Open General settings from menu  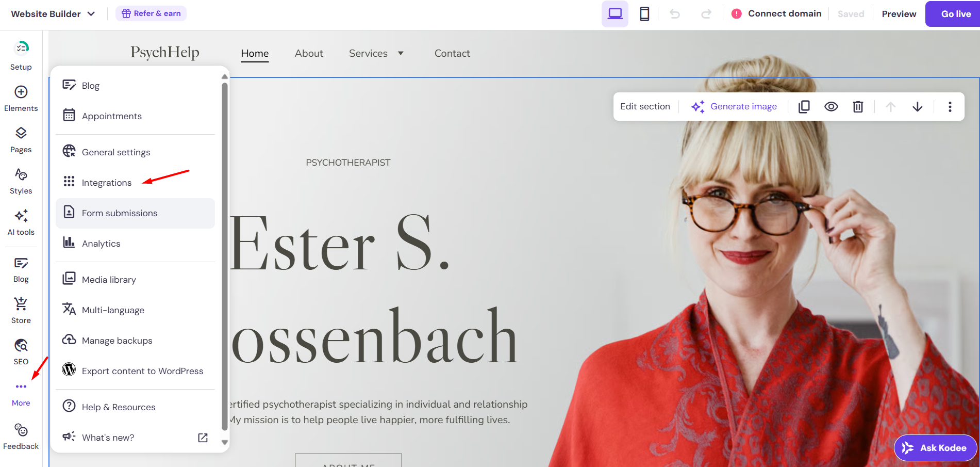[135, 152]
